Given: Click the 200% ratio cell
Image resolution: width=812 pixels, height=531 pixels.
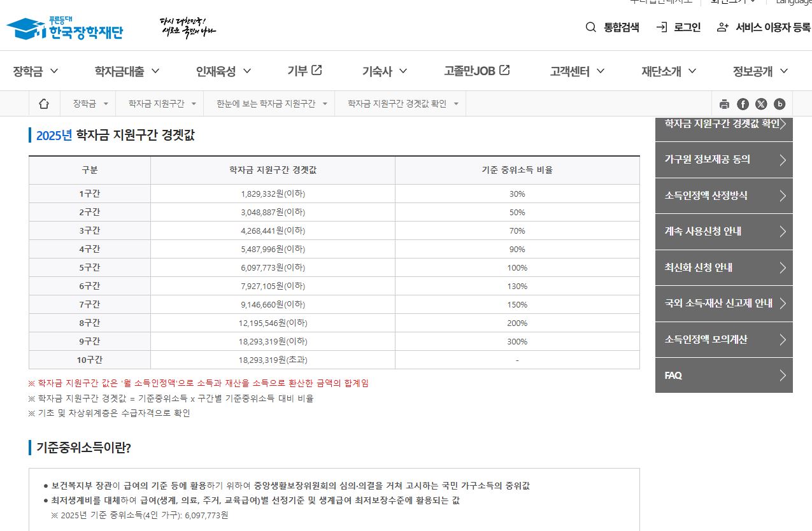Looking at the screenshot, I should click(x=517, y=323).
